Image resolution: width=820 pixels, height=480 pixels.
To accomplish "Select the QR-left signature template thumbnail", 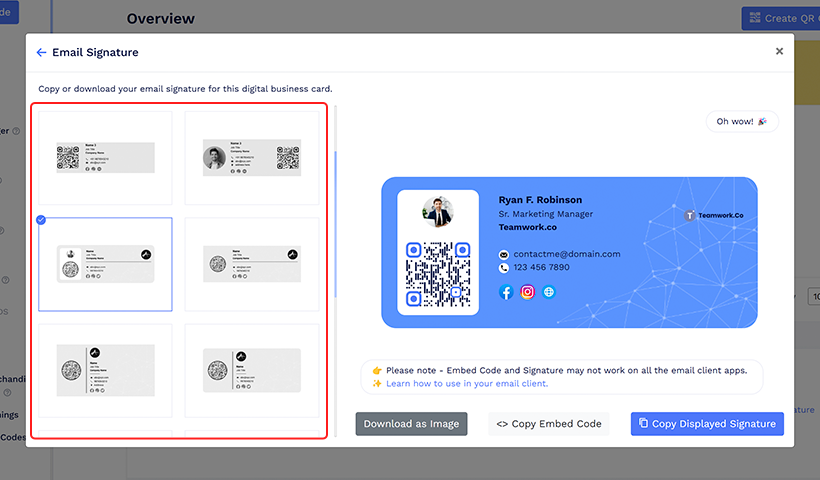I will [x=105, y=157].
